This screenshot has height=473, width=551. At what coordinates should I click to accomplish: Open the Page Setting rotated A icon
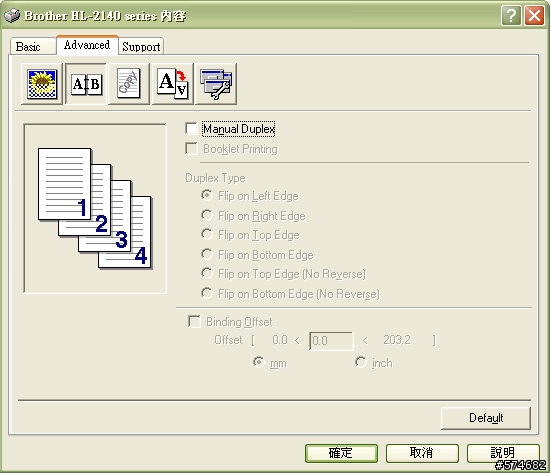(173, 84)
